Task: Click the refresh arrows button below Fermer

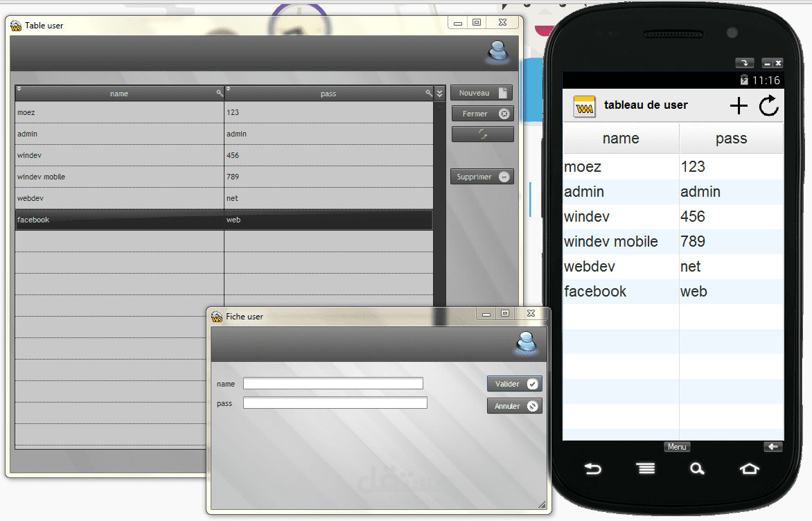Action: pos(482,134)
